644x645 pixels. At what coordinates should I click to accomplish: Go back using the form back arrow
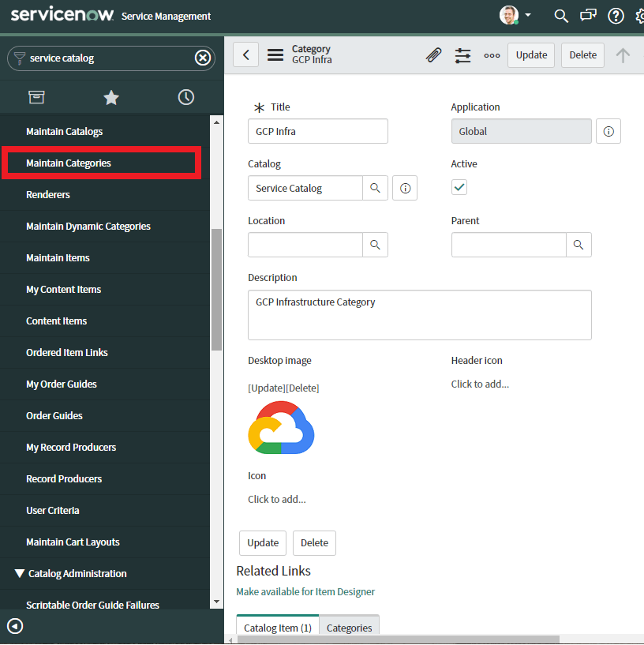pyautogui.click(x=246, y=54)
